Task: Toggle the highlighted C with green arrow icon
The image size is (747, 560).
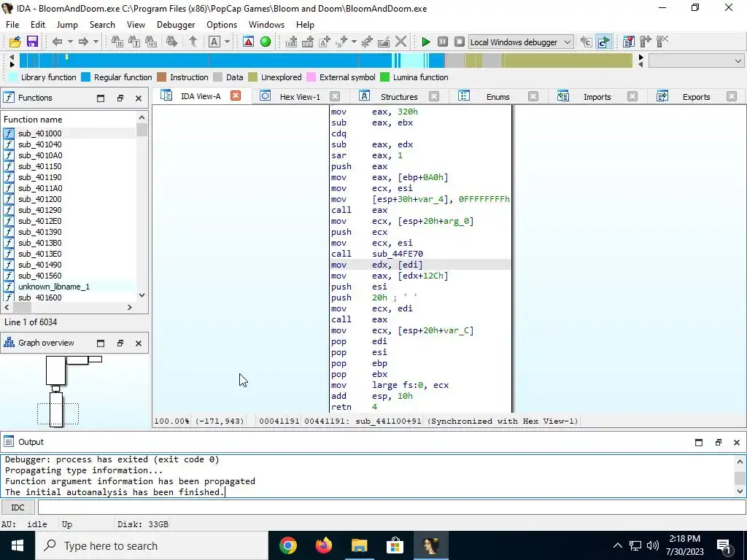Action: click(x=603, y=42)
